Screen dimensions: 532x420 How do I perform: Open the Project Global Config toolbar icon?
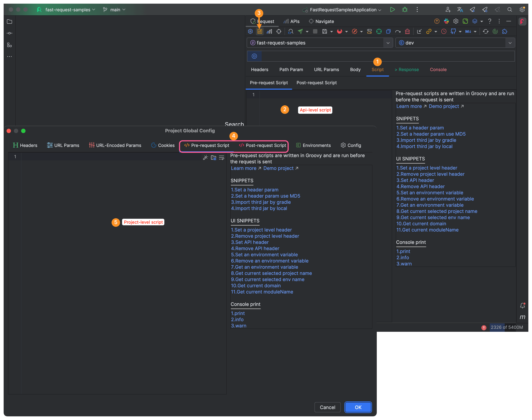click(259, 32)
